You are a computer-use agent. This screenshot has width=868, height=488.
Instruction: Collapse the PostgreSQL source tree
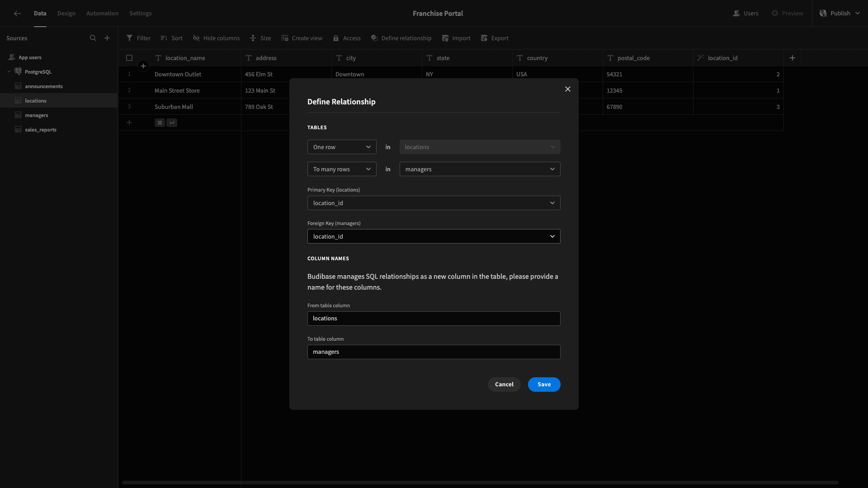click(x=9, y=71)
